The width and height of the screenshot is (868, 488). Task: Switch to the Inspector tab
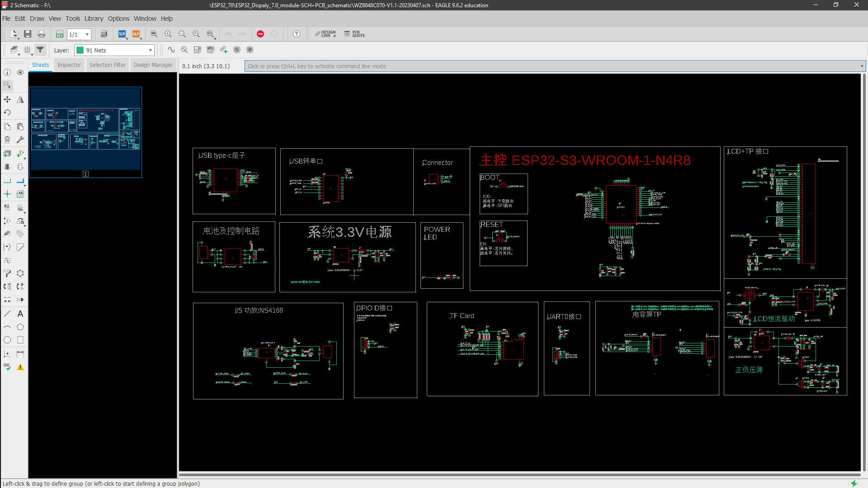coord(69,65)
